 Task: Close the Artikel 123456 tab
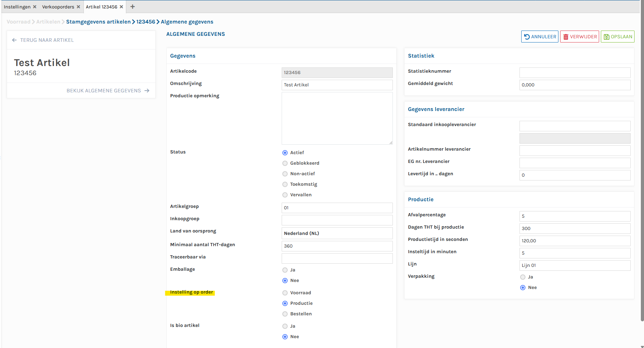click(121, 7)
